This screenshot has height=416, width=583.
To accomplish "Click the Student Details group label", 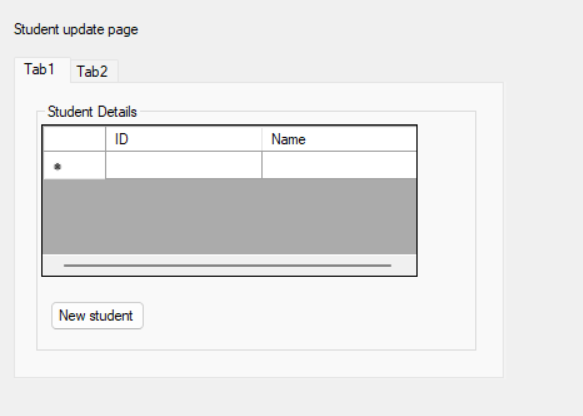I will point(92,112).
